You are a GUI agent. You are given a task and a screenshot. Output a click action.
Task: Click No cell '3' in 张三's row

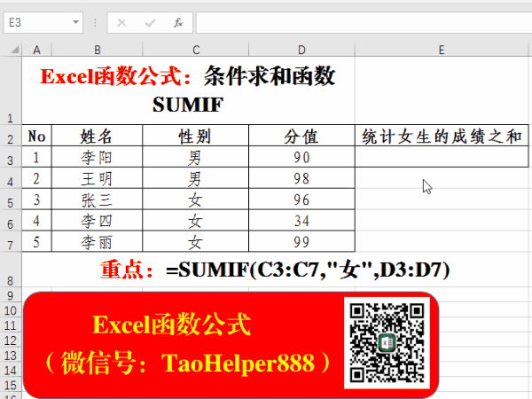36,199
